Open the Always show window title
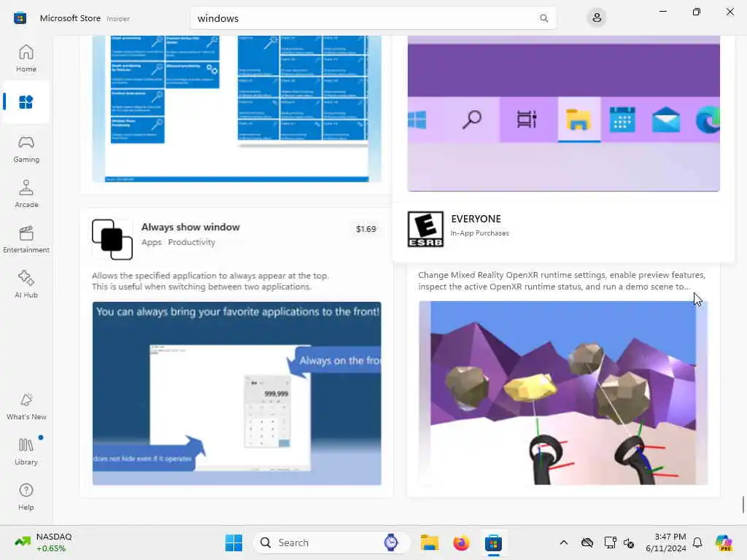747x560 pixels. click(190, 227)
